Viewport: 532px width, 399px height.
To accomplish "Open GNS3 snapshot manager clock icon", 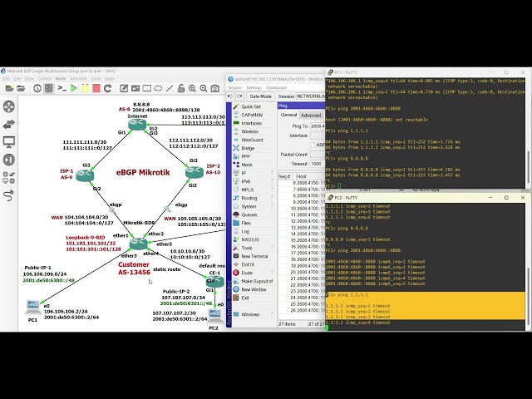I will [x=37, y=89].
